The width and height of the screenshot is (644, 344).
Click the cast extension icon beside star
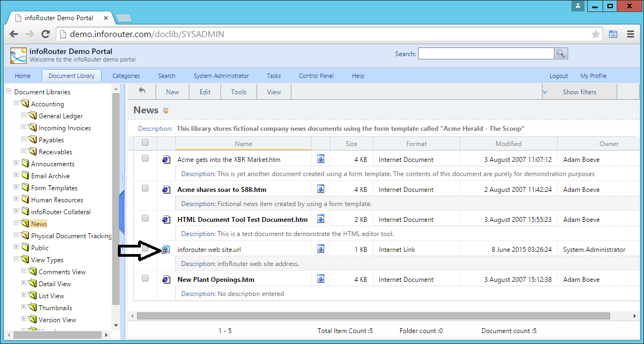coord(613,34)
